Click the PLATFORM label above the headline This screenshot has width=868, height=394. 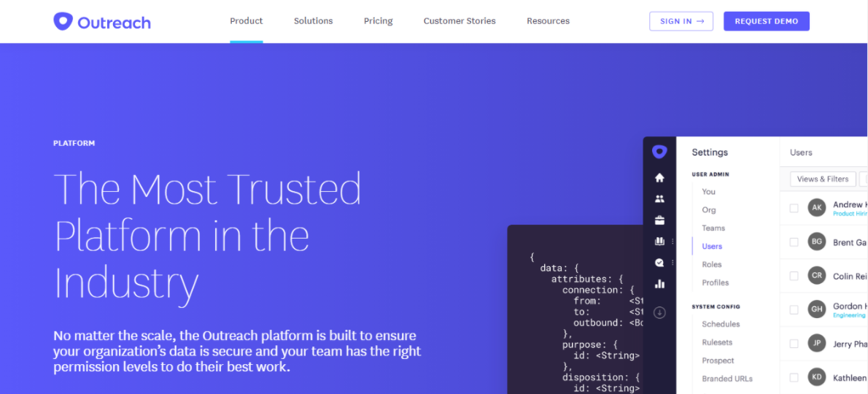(x=74, y=143)
